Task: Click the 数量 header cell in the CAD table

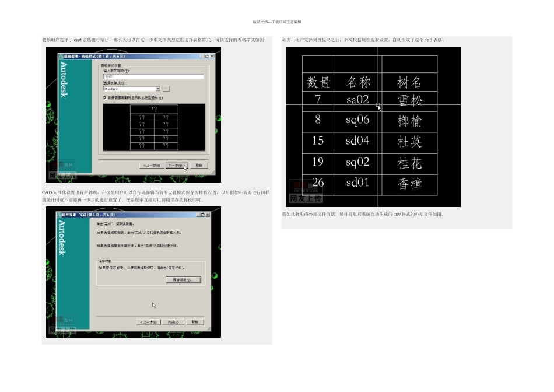Action: coord(318,81)
